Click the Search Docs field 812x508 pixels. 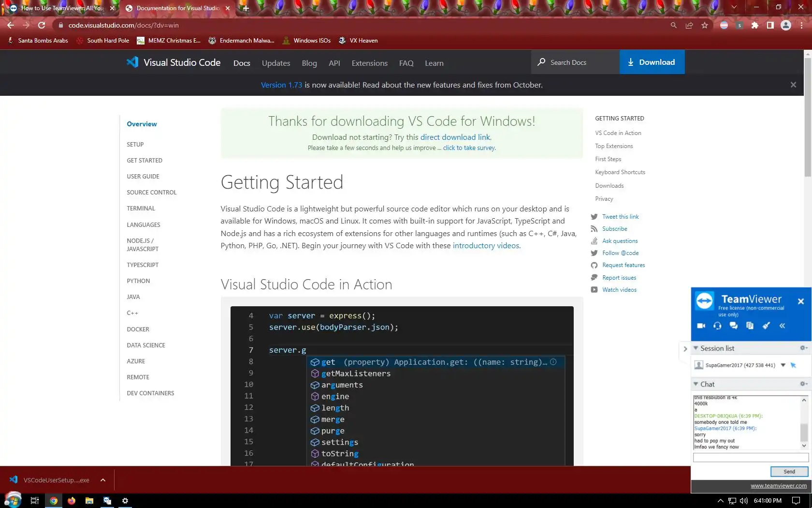pos(575,62)
